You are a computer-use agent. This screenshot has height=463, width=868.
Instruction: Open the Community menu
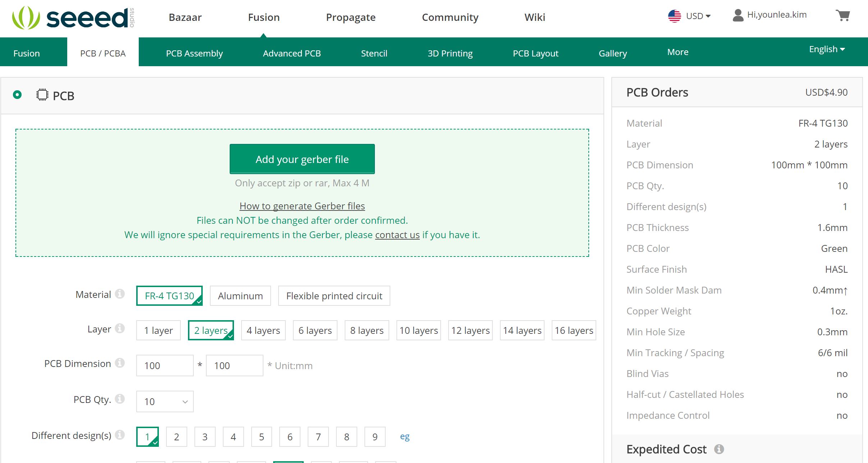click(450, 17)
